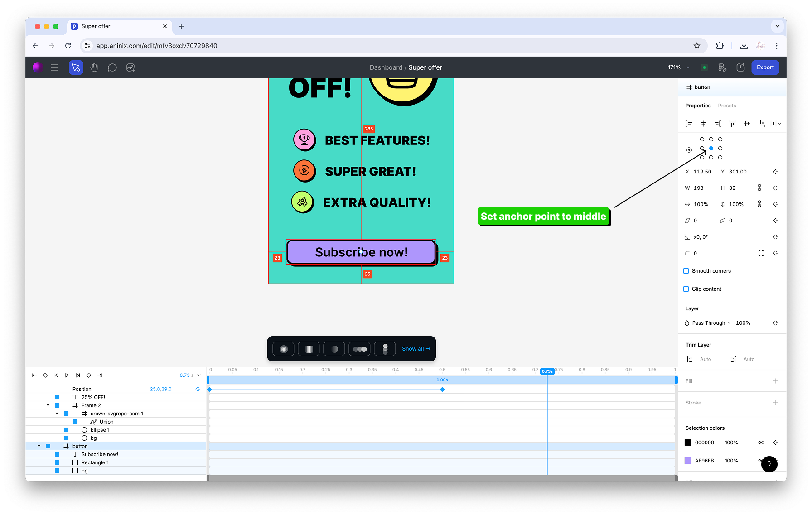Switch to the Presets tab
Image resolution: width=812 pixels, height=515 pixels.
click(727, 106)
